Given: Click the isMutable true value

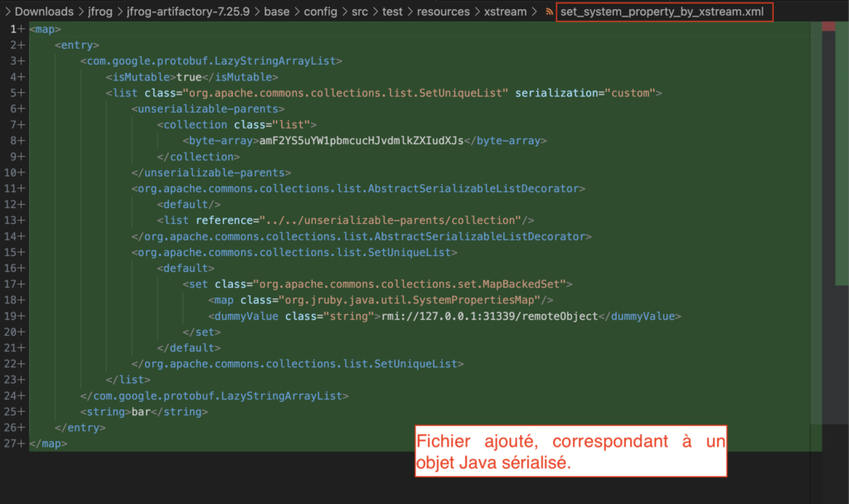Looking at the screenshot, I should point(189,77).
